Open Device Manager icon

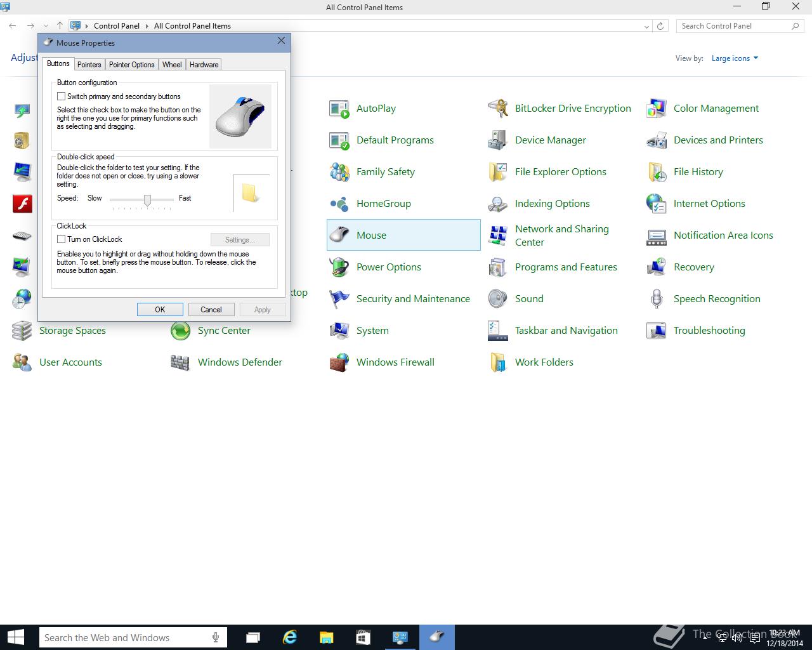click(498, 140)
